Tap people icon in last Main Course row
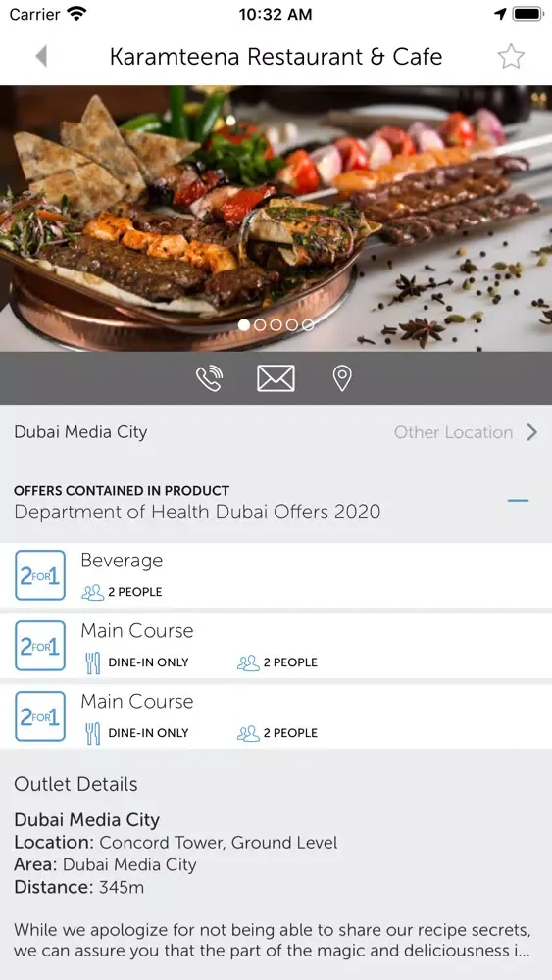 (248, 733)
